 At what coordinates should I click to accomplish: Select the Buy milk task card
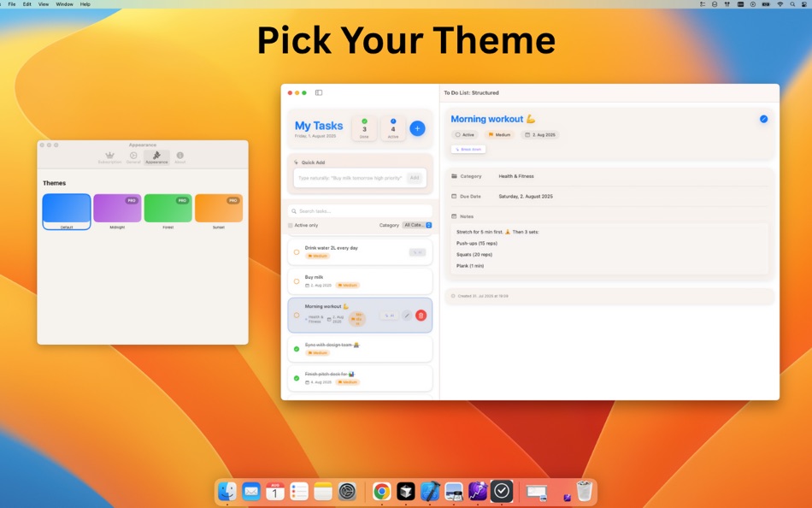[x=360, y=281]
